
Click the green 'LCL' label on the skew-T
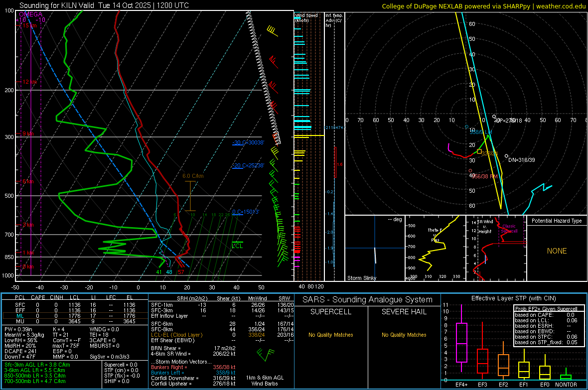[237, 246]
